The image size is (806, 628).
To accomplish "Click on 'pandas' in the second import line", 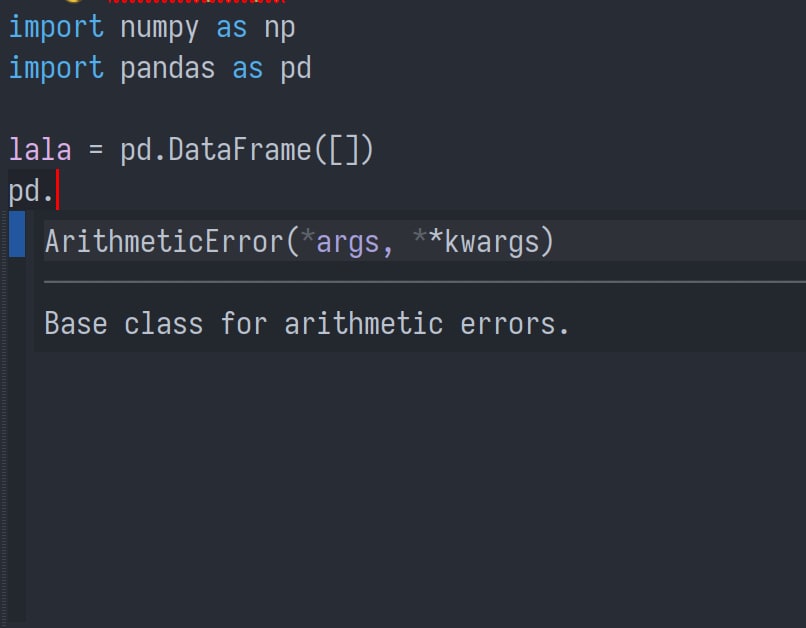I will pyautogui.click(x=168, y=68).
